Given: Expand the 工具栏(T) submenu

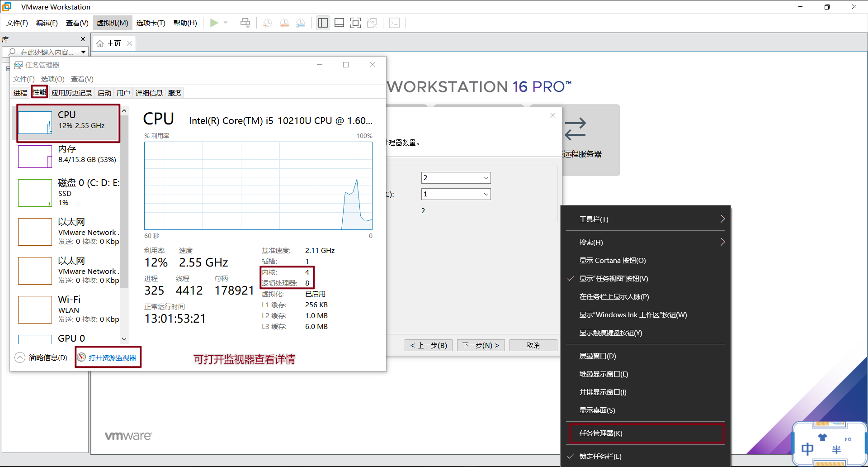Looking at the screenshot, I should point(646,219).
